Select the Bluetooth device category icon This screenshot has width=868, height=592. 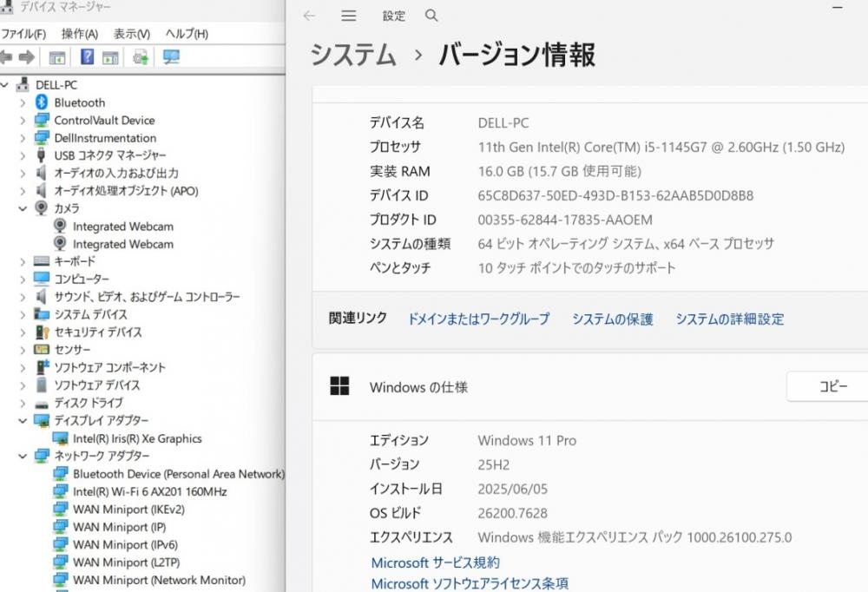tap(41, 102)
